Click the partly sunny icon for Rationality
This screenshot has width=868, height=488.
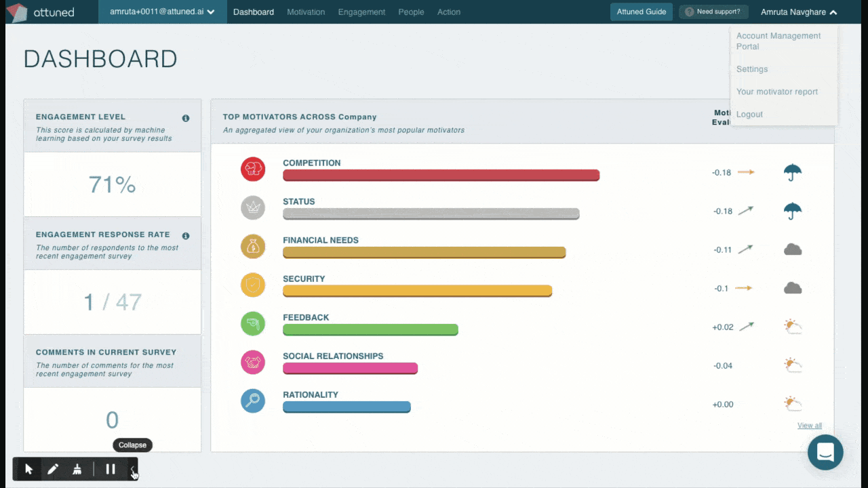coord(793,404)
